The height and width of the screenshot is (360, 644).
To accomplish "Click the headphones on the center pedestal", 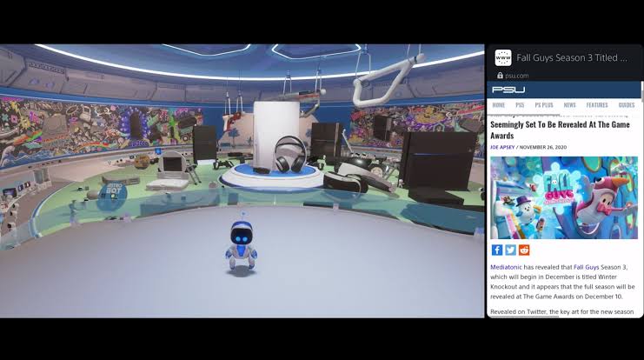I will tap(290, 155).
